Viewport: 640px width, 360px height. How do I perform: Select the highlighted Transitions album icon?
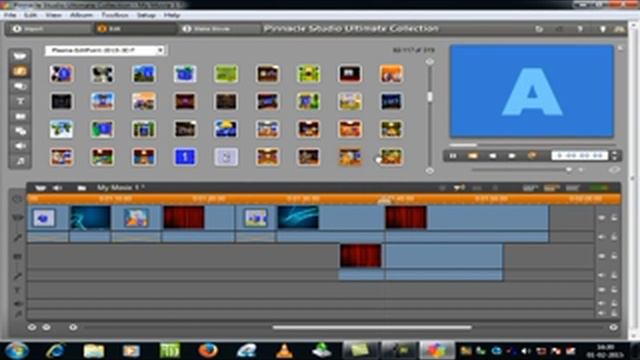20,71
